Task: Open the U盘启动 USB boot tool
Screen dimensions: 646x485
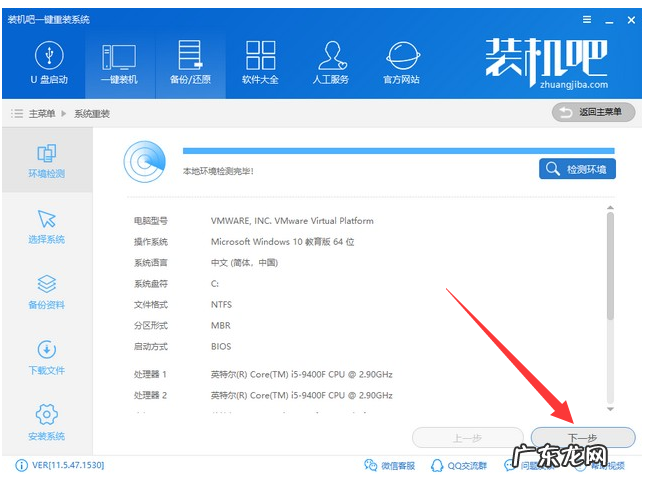Action: tap(49, 63)
